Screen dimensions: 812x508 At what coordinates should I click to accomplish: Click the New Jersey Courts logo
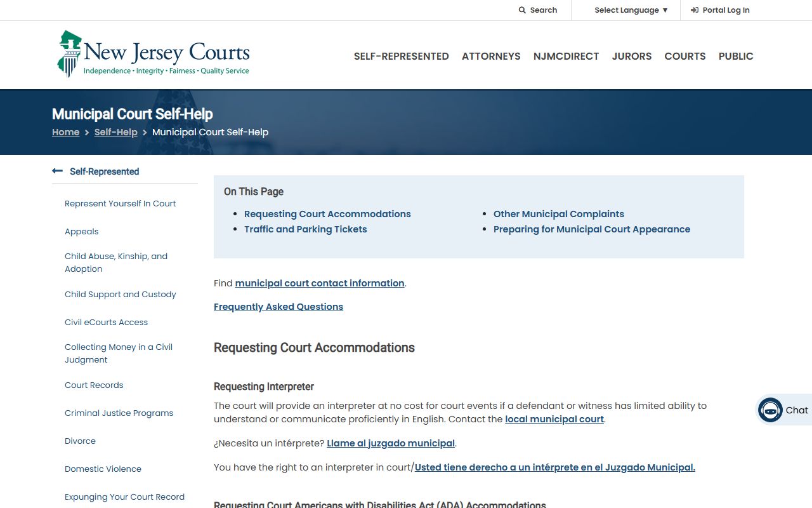click(x=154, y=55)
